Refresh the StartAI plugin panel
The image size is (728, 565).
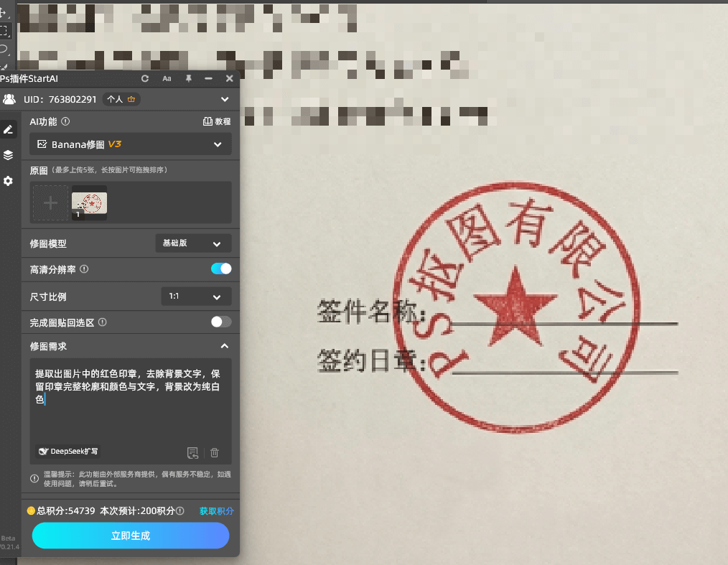(x=145, y=78)
